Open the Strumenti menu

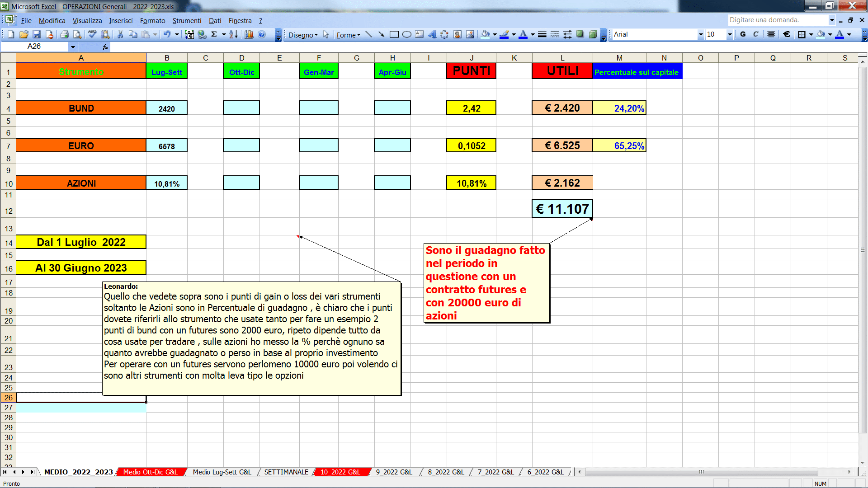pyautogui.click(x=187, y=20)
